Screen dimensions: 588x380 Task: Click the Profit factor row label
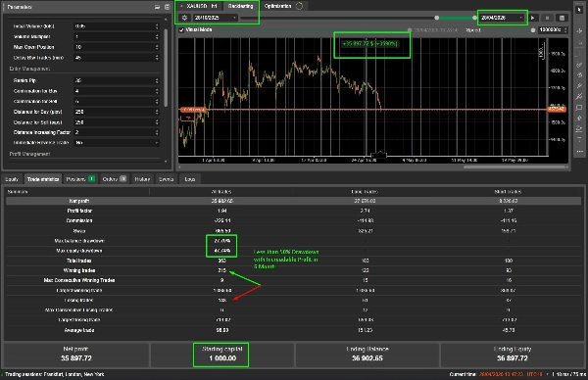[x=79, y=211]
